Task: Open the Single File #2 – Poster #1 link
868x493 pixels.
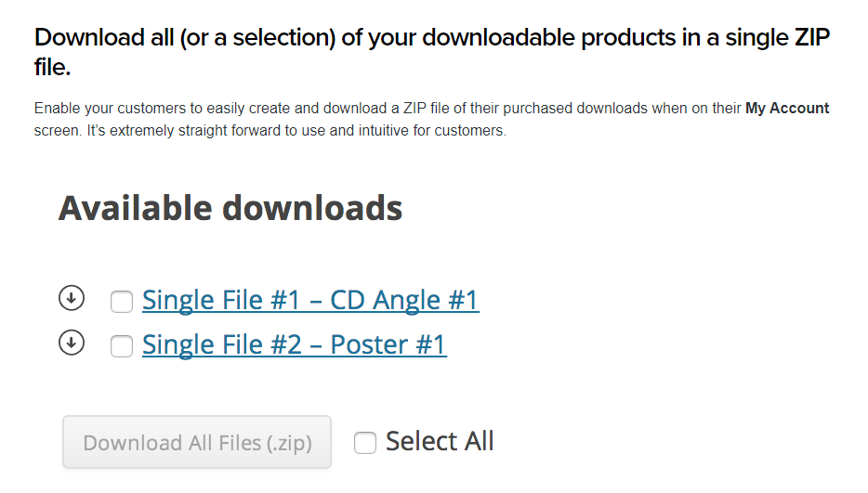Action: coord(295,345)
